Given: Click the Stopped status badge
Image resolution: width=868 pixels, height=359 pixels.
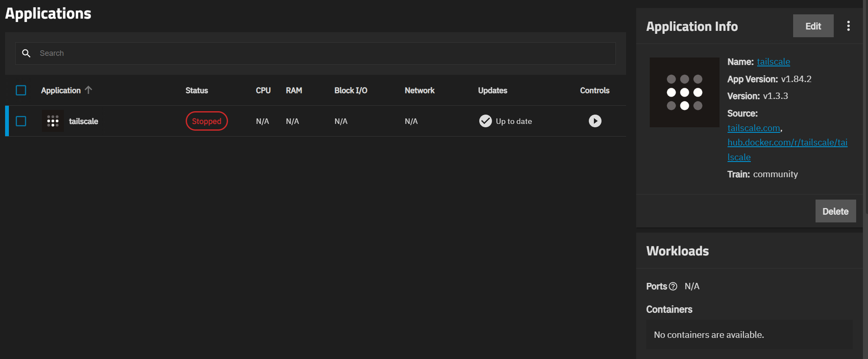Looking at the screenshot, I should 206,121.
